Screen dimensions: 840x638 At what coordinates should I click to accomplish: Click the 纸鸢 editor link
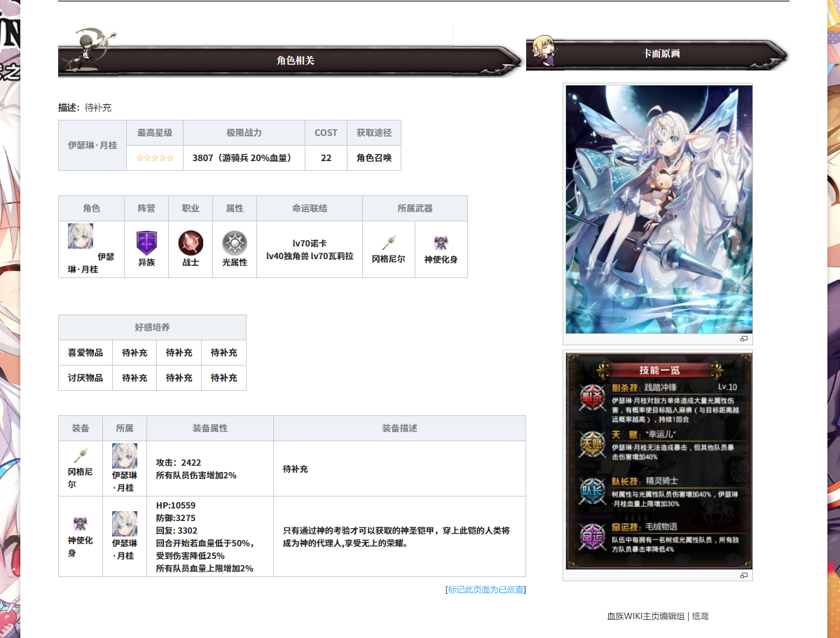click(701, 616)
